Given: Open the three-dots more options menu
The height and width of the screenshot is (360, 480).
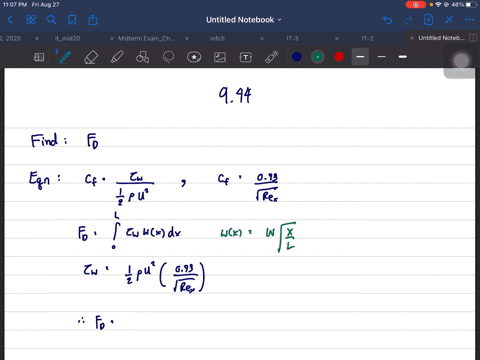Looking at the screenshot, I should (469, 20).
